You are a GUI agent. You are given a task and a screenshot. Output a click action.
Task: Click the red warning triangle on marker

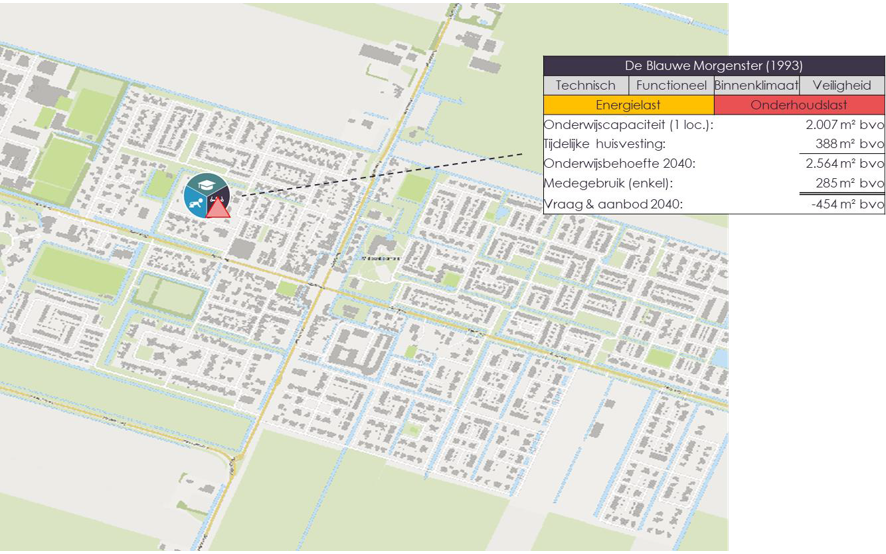click(x=218, y=207)
